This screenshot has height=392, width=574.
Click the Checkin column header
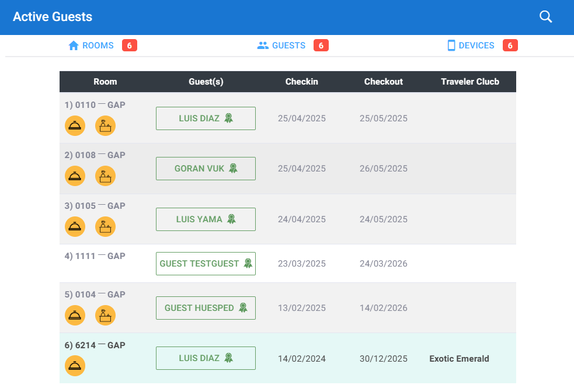[301, 82]
